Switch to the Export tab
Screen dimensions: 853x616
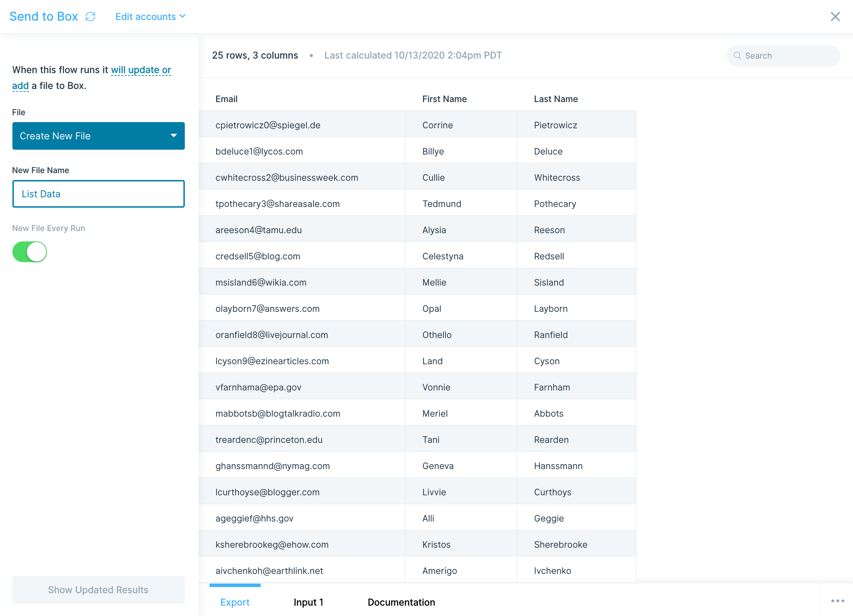point(235,602)
